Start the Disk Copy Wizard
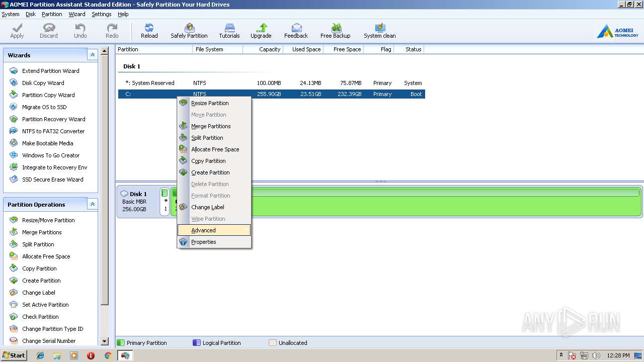644x362 pixels. tap(43, 83)
